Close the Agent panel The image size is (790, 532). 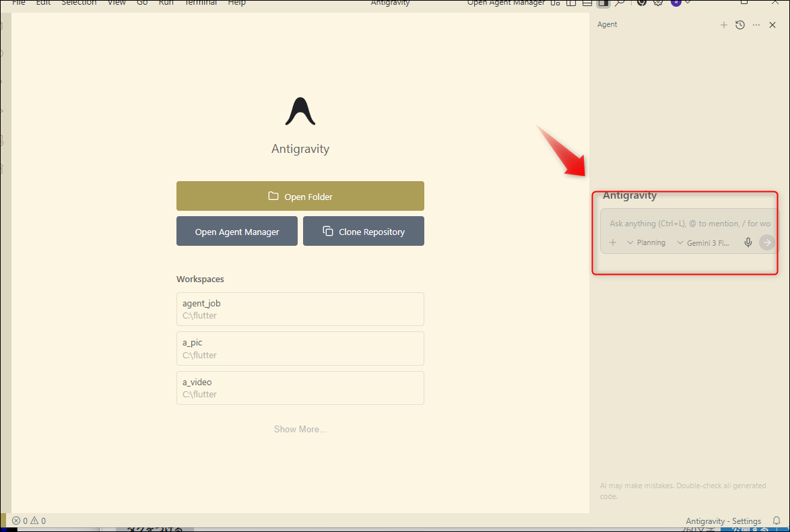coord(772,25)
